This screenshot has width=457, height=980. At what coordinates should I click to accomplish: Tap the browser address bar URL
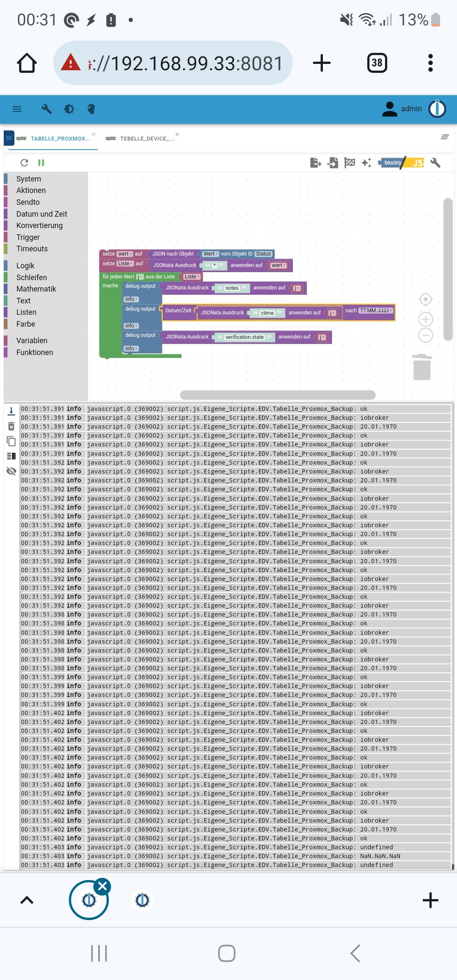[173, 63]
